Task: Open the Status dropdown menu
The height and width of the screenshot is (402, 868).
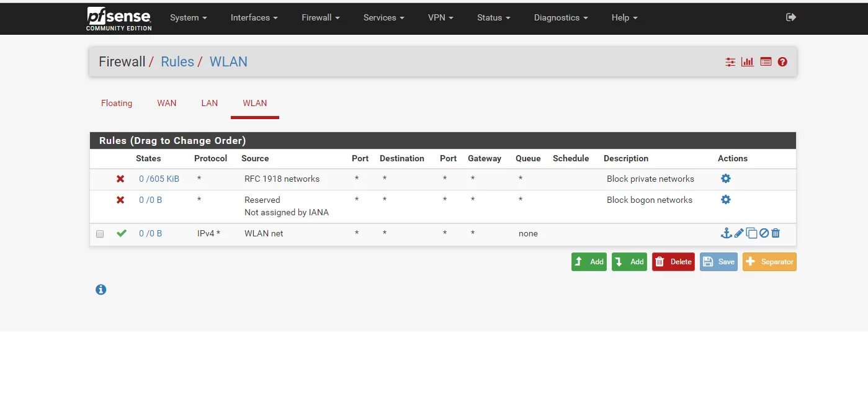Action: point(494,17)
